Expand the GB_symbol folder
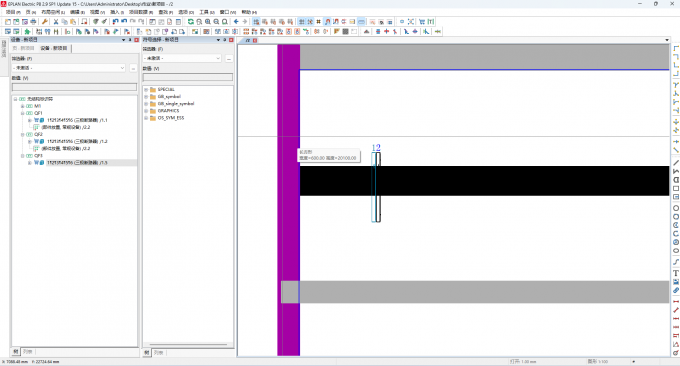Image resolution: width=680 pixels, height=366 pixels. coord(146,97)
